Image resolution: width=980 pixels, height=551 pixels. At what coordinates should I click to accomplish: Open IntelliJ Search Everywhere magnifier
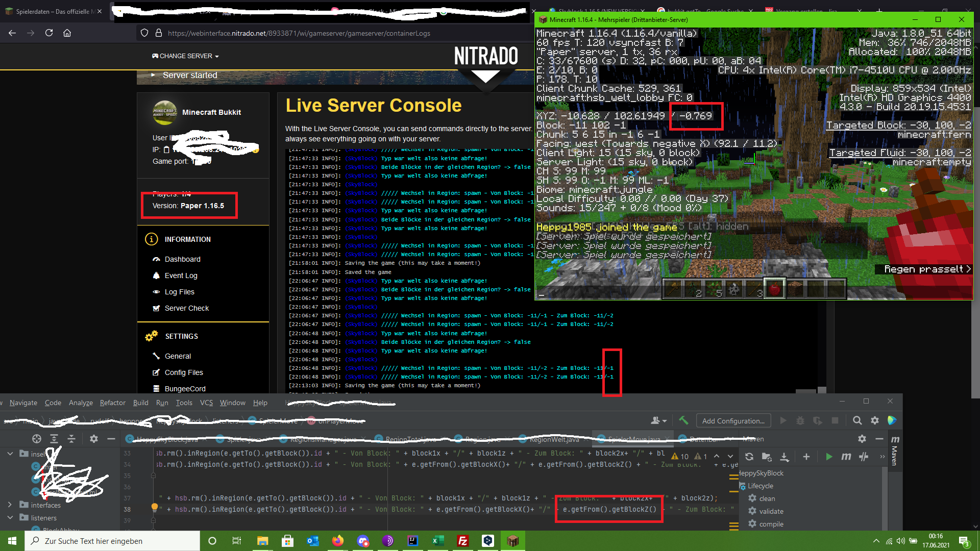[x=857, y=420]
